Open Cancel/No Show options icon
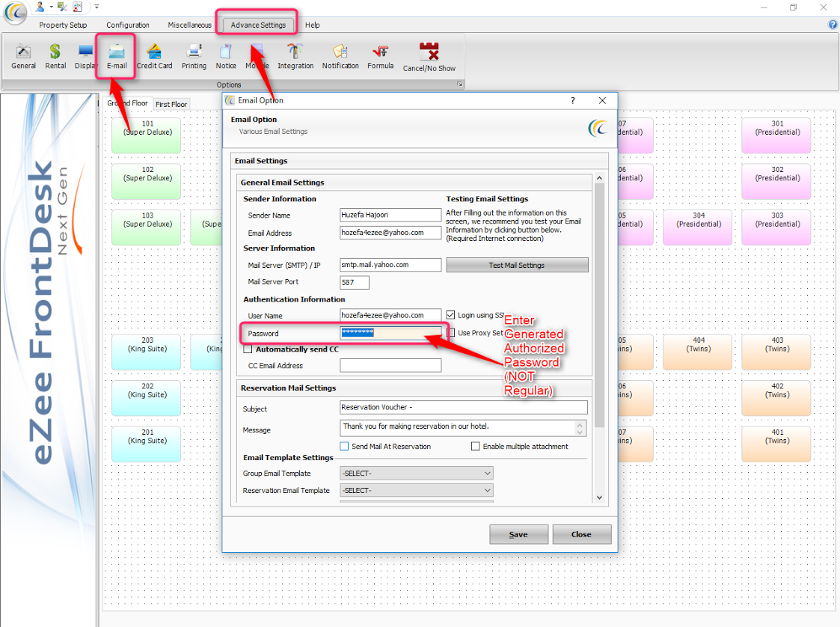Screen dimensions: 840x627 (429, 58)
